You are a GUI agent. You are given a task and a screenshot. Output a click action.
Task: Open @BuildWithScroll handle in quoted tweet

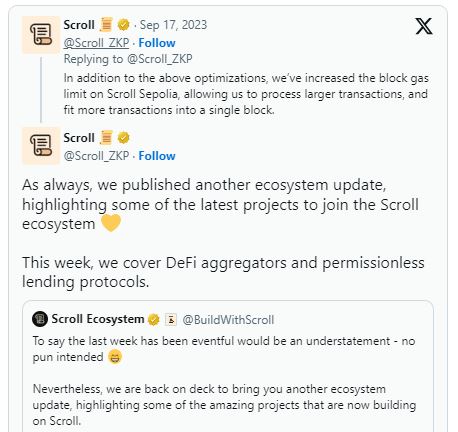(228, 320)
